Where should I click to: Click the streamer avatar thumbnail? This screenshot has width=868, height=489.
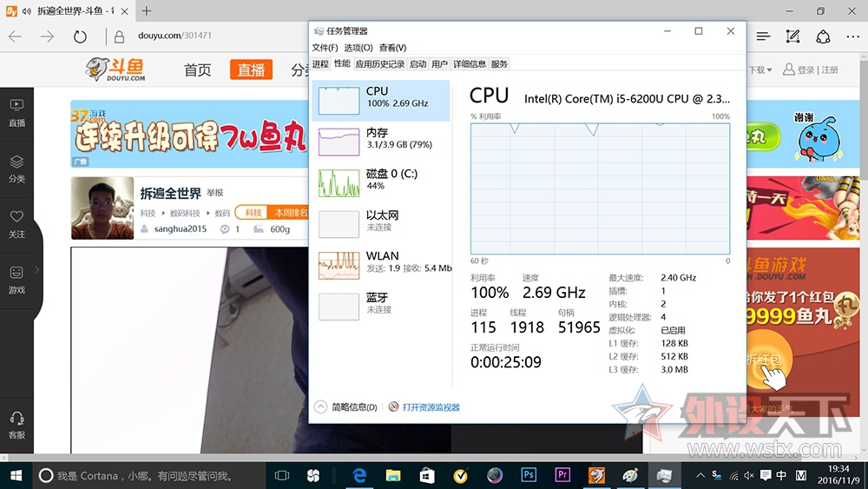[x=102, y=208]
